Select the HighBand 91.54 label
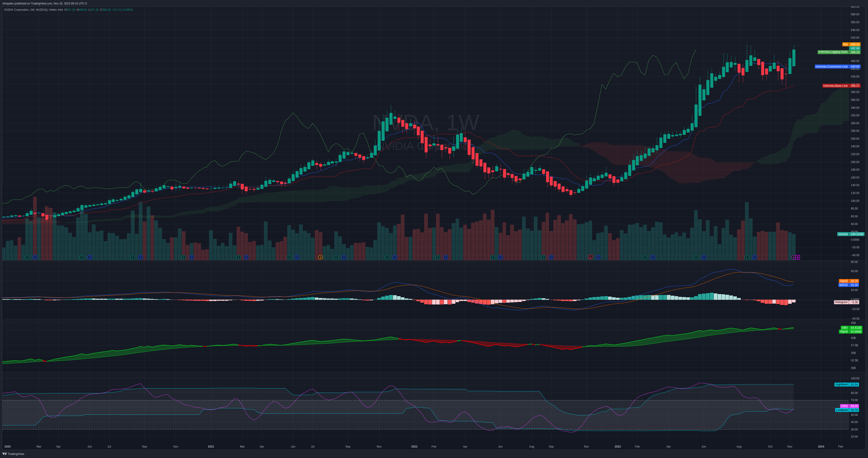This screenshot has width=868, height=458. [846, 385]
